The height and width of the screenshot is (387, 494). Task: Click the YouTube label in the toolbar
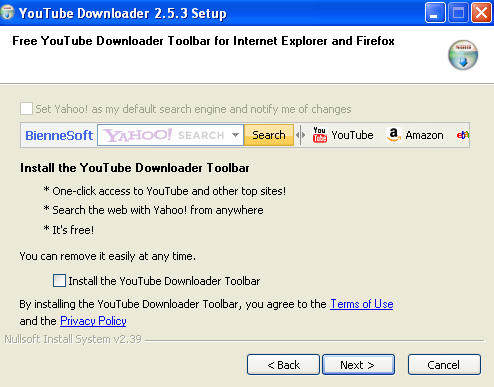click(x=352, y=135)
